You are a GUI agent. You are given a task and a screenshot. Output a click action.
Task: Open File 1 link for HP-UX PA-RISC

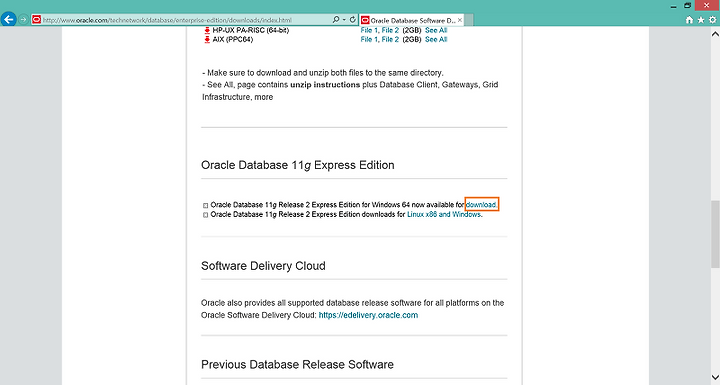(369, 30)
